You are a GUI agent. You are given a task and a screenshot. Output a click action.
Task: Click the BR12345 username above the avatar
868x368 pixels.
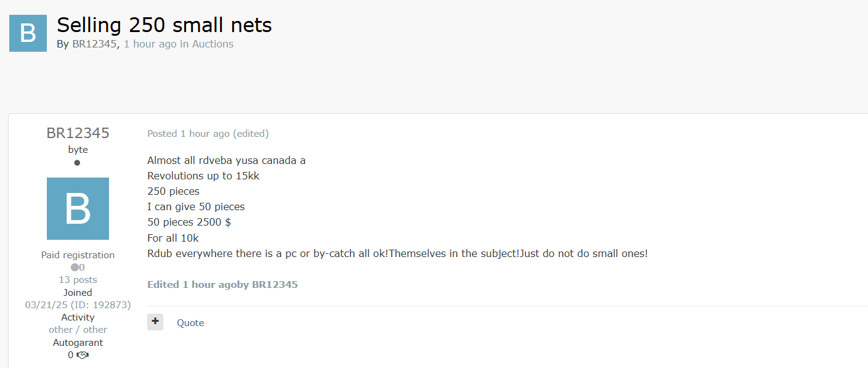click(x=78, y=133)
